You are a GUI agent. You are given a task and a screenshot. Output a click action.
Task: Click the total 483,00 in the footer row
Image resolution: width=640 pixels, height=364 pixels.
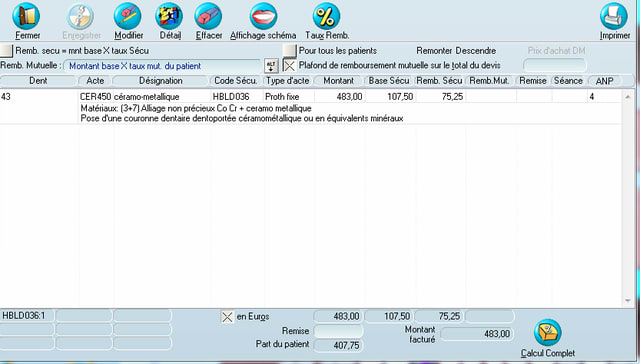(338, 316)
